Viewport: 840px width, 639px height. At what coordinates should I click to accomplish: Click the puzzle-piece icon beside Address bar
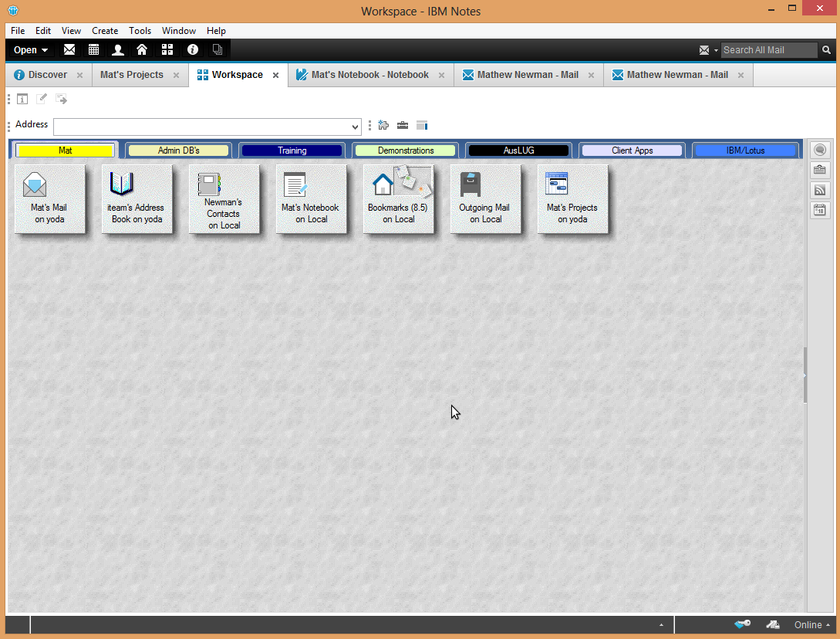click(x=383, y=126)
